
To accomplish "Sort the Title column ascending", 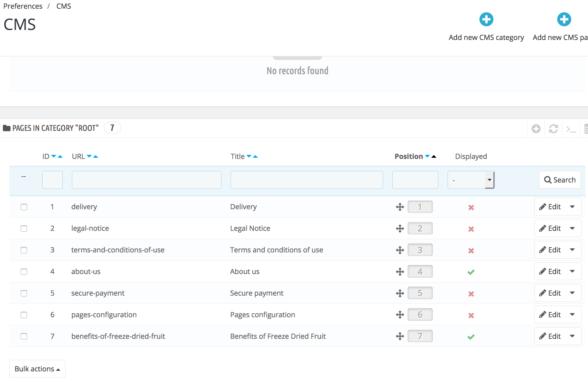I will 256,157.
